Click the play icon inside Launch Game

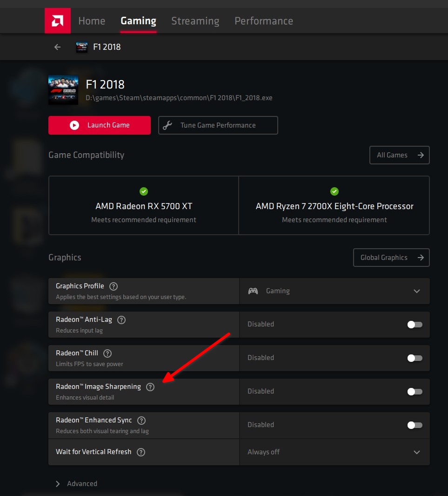74,125
